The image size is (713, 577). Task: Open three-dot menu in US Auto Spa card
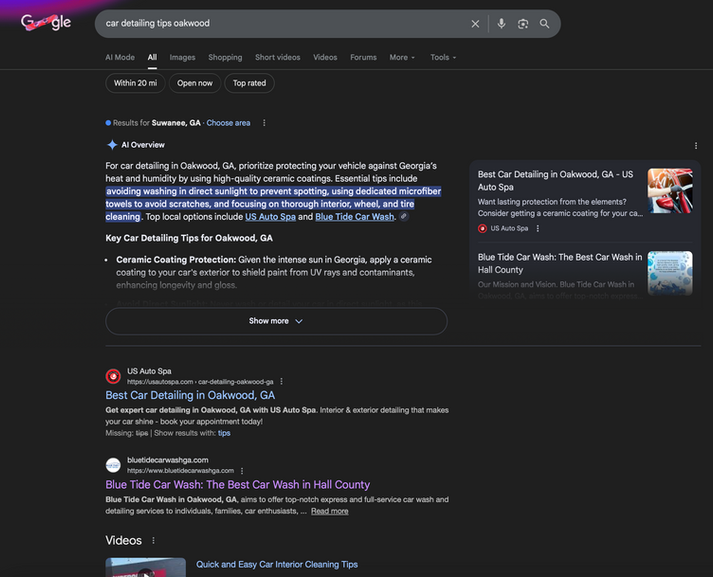[x=537, y=228]
